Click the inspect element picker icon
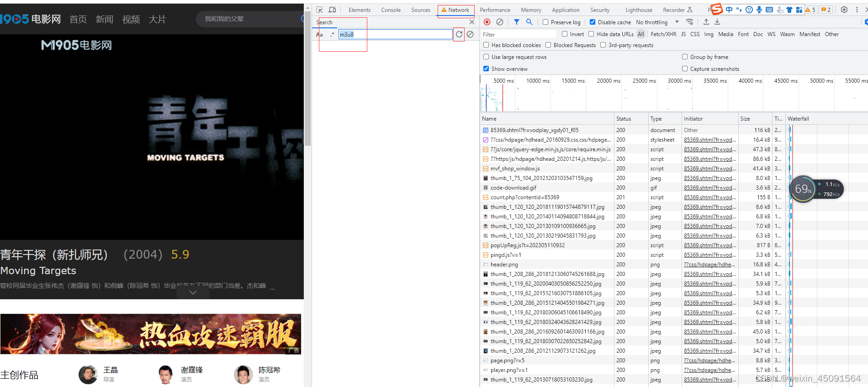The height and width of the screenshot is (387, 868). point(319,10)
